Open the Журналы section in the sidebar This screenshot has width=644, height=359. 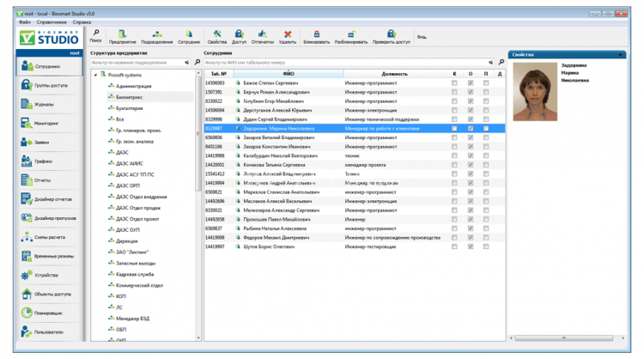44,105
